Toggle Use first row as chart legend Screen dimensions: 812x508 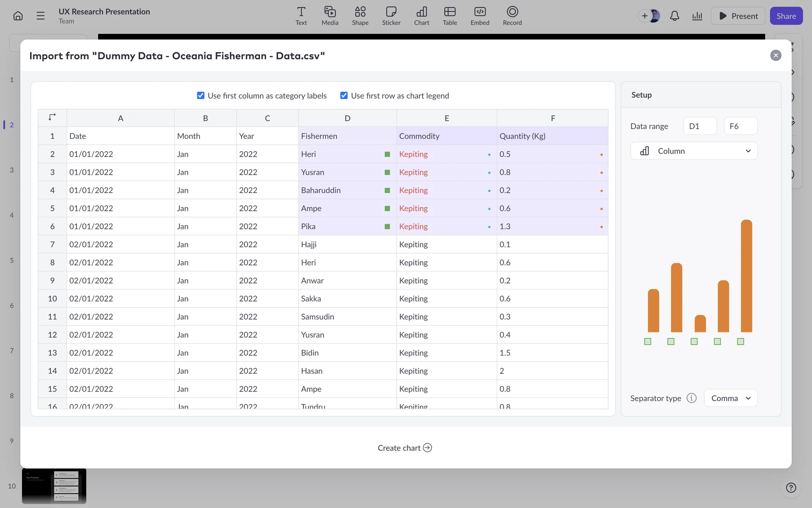pos(344,96)
